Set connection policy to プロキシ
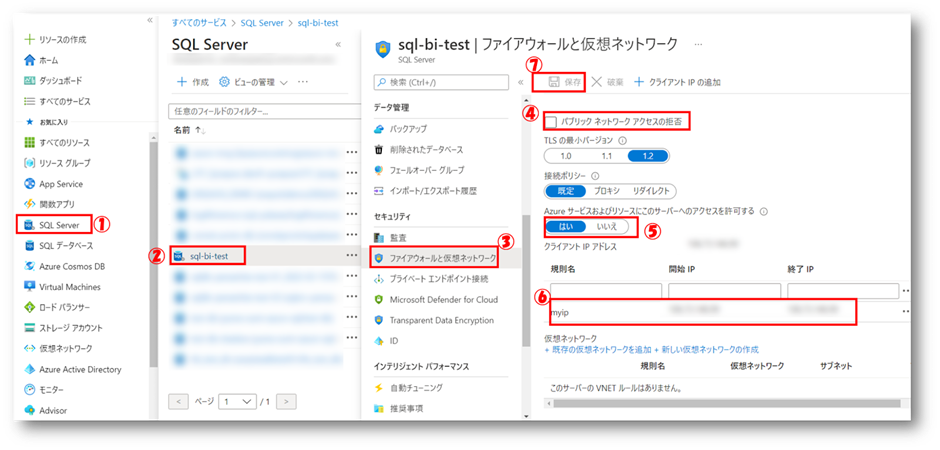Image resolution: width=940 pixels, height=450 pixels. click(607, 191)
